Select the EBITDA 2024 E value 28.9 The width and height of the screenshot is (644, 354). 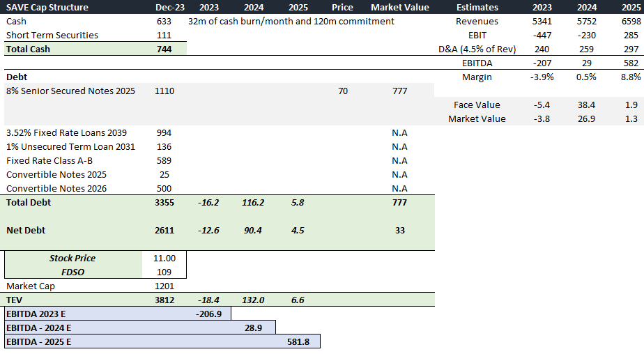[254, 328]
